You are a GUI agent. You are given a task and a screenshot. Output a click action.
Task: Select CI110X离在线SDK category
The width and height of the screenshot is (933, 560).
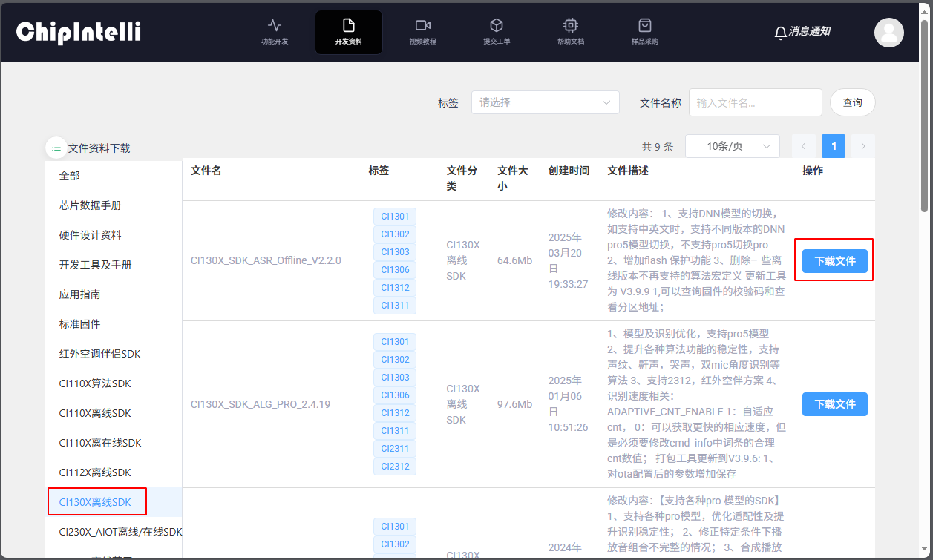(x=113, y=443)
